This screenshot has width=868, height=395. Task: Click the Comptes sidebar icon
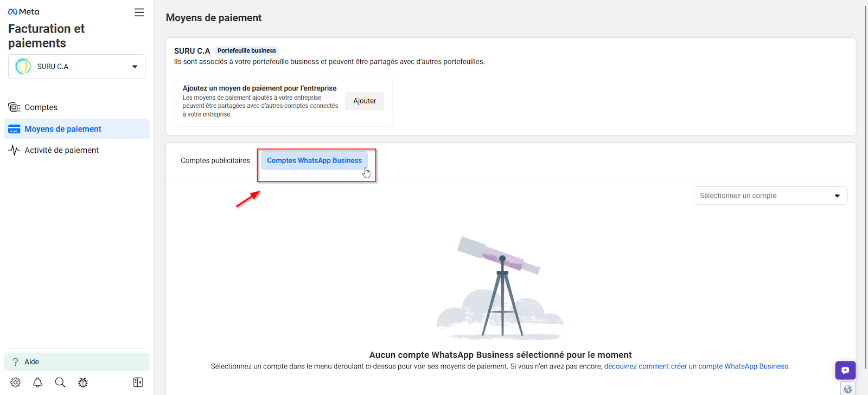point(14,107)
